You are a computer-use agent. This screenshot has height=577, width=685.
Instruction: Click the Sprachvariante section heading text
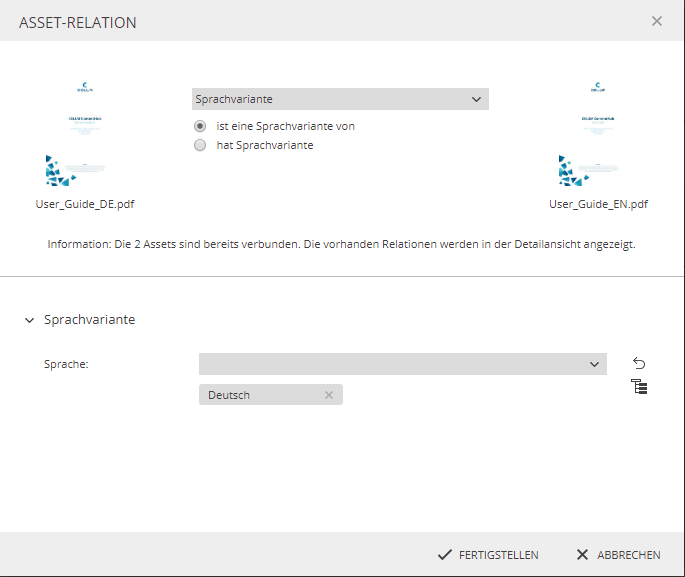89,320
